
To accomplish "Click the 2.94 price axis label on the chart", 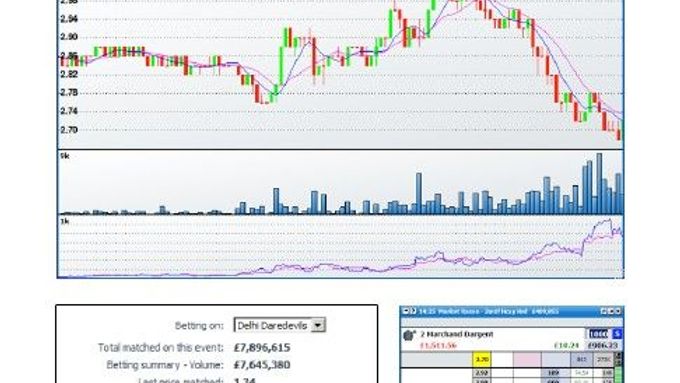I will 69,19.
